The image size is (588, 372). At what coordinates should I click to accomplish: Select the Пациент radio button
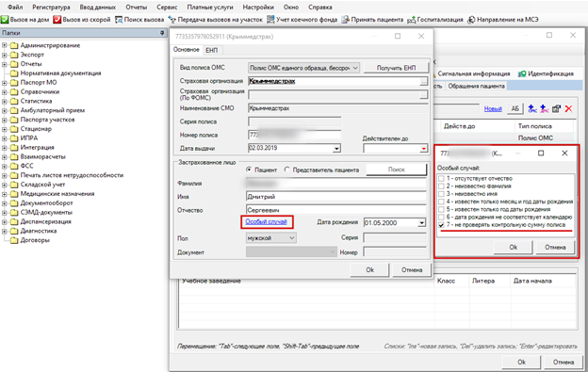249,170
